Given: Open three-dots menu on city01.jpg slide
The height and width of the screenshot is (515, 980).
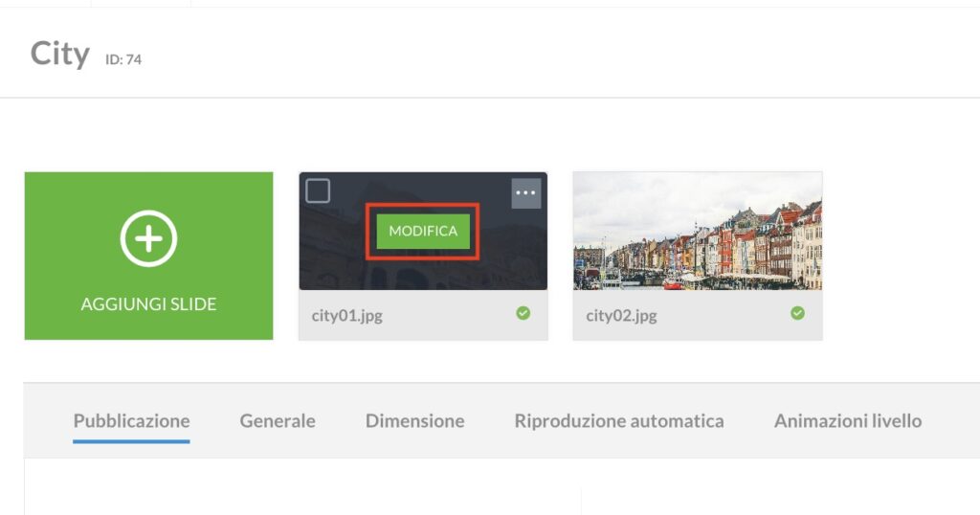Looking at the screenshot, I should point(525,192).
